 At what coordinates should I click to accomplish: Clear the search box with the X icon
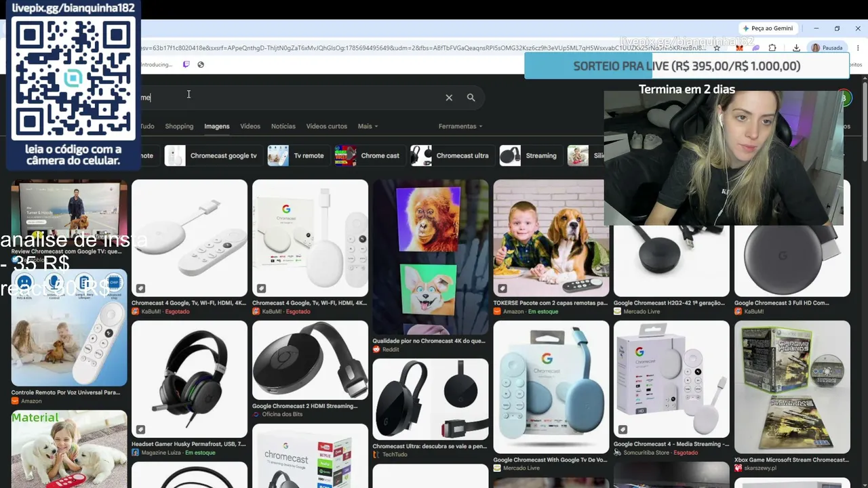(x=449, y=98)
